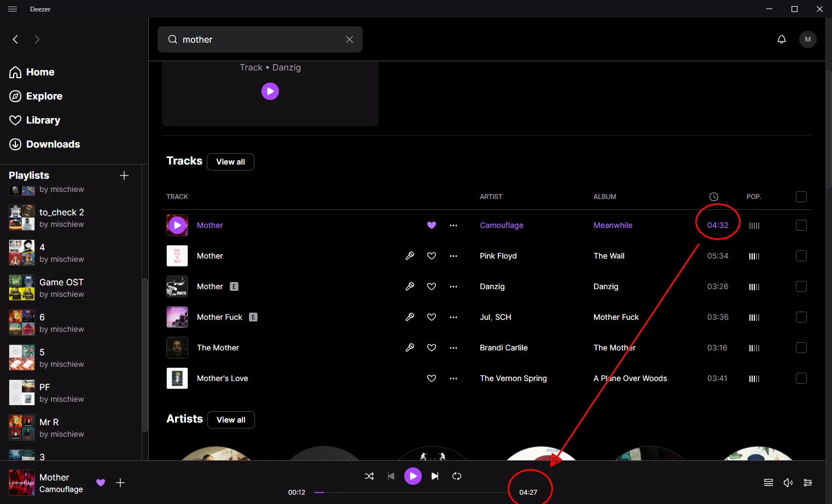Skip to the previous track

391,476
